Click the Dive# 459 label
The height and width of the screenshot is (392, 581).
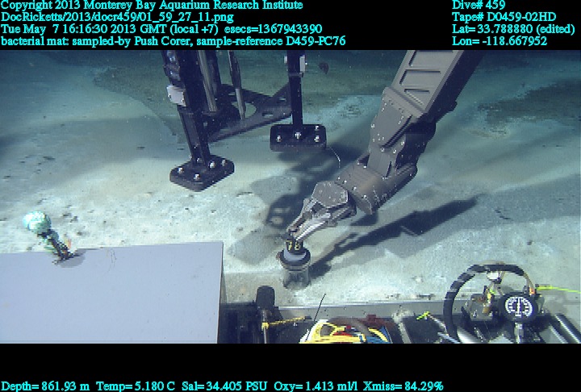[x=479, y=6]
